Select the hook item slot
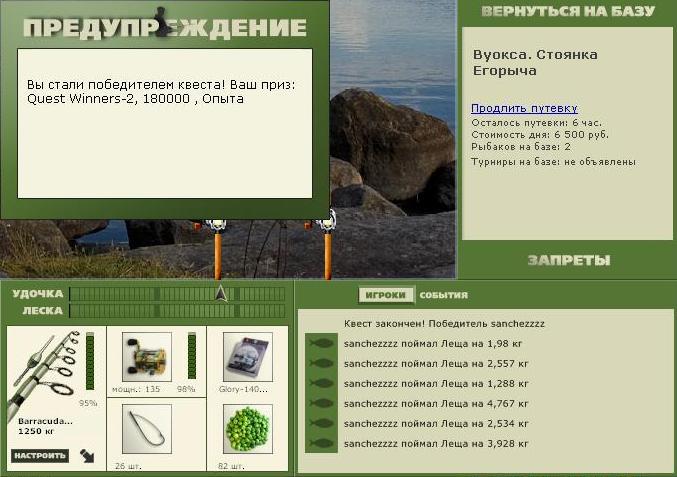Image resolution: width=677 pixels, height=477 pixels. point(147,429)
